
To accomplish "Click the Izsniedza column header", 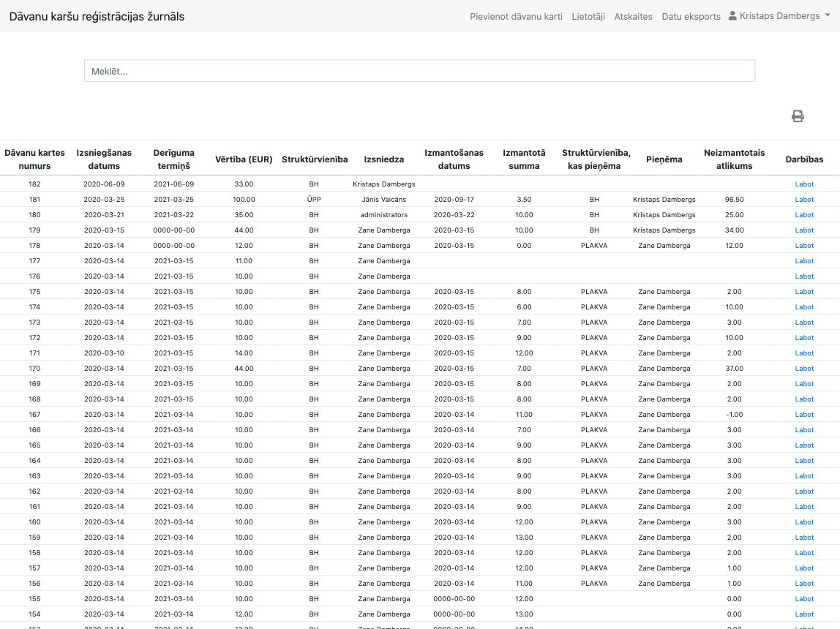I will 384,159.
